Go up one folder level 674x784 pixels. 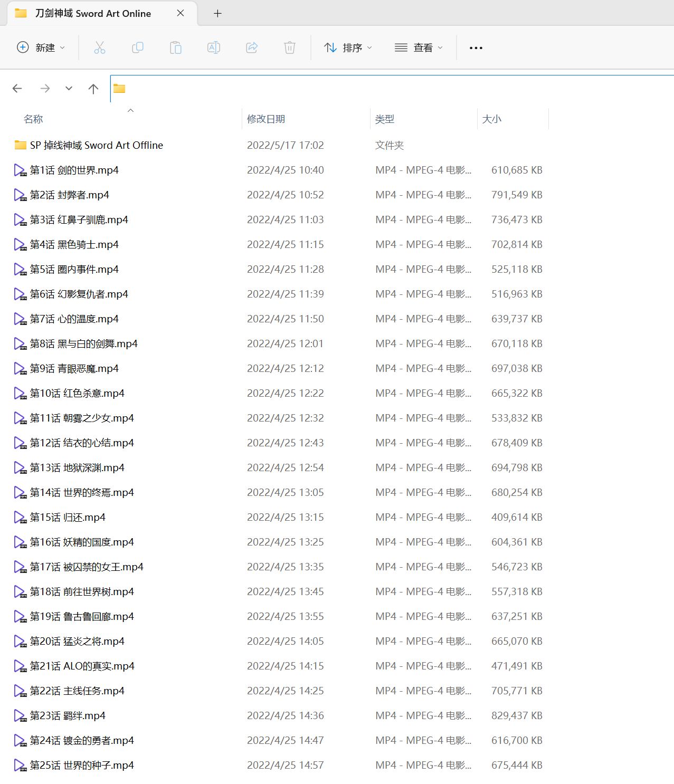point(93,89)
